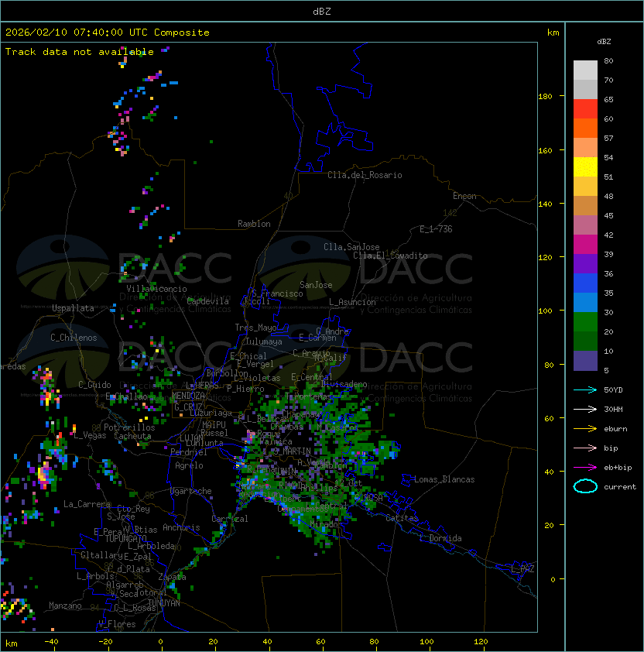Image resolution: width=644 pixels, height=652 pixels.
Task: Select the light gray 70-80 dBZ swatch
Action: [585, 70]
